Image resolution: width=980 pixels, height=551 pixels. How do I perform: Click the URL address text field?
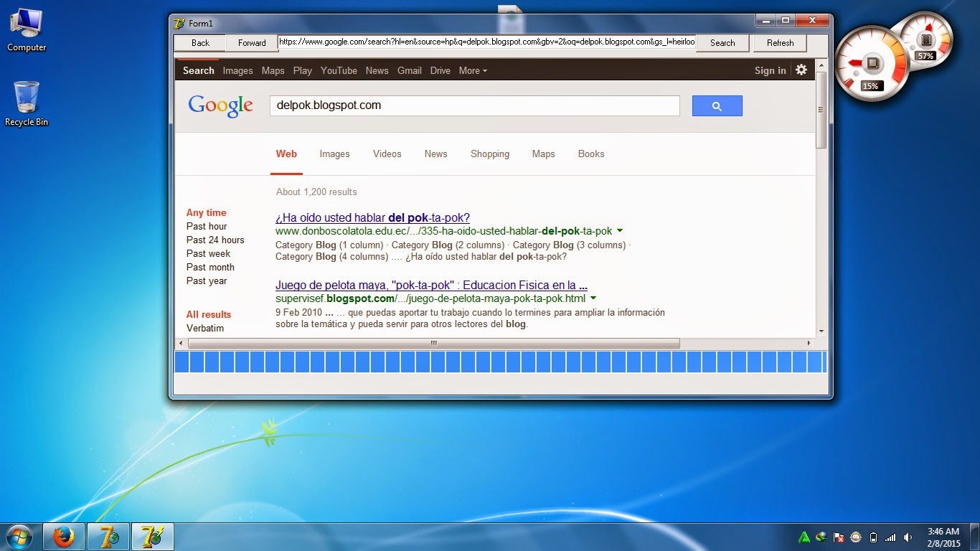click(486, 42)
